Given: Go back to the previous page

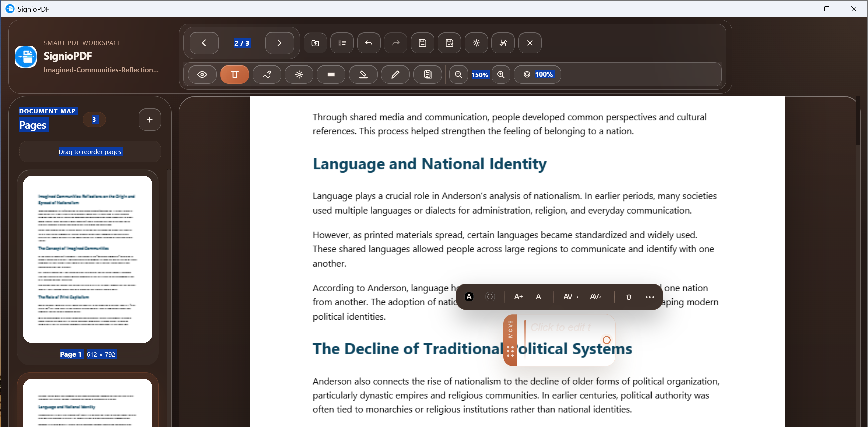Looking at the screenshot, I should [204, 43].
